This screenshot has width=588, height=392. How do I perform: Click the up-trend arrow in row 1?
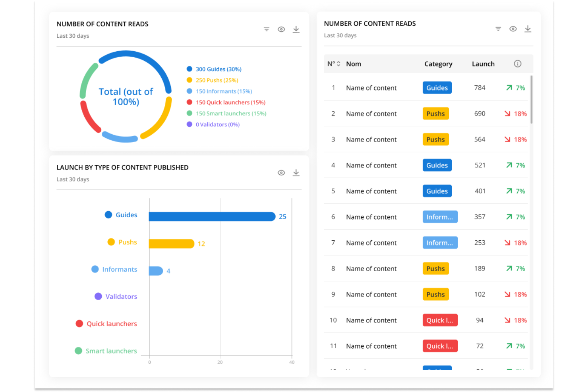pyautogui.click(x=509, y=88)
